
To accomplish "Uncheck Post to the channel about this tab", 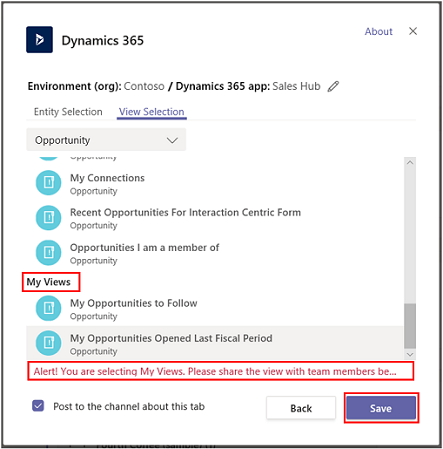I will (38, 406).
